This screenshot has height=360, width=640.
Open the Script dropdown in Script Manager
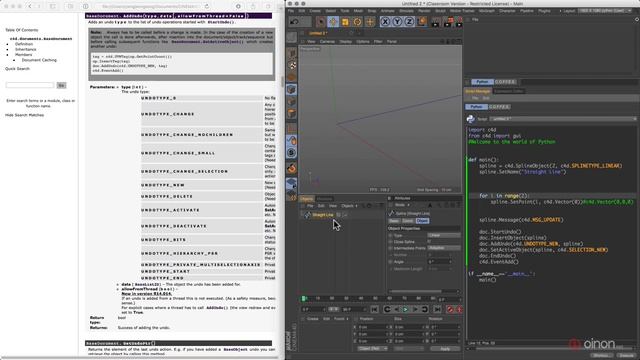[563, 119]
